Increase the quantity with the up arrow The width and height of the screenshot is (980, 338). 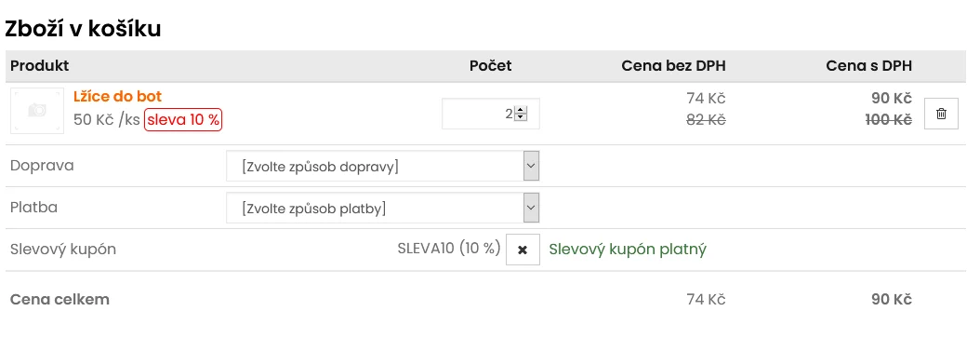[x=521, y=110]
